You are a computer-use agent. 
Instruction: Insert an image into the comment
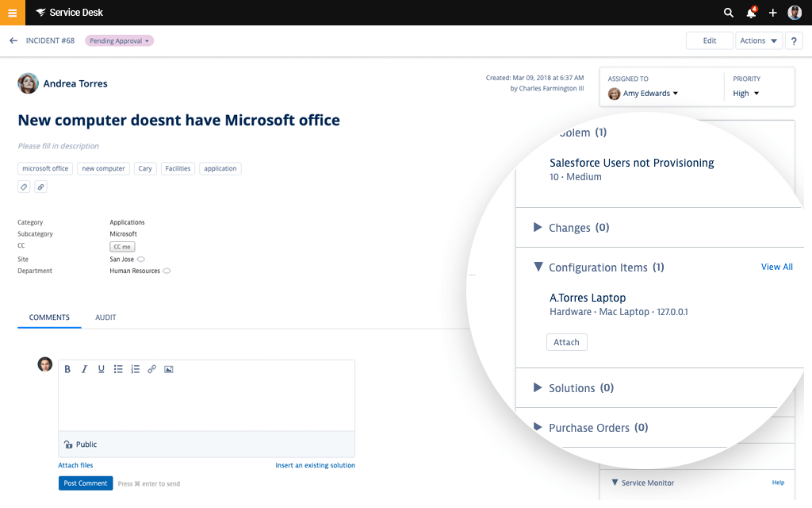click(169, 368)
